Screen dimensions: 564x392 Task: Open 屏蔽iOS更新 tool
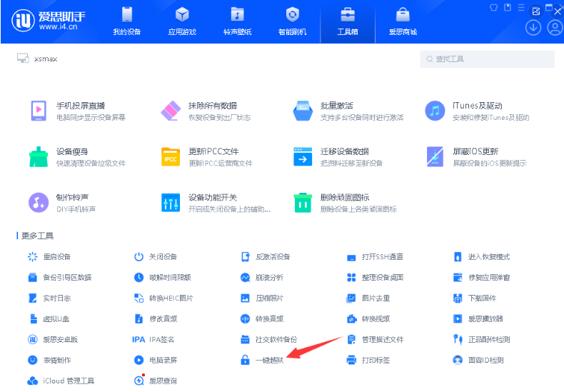point(476,157)
